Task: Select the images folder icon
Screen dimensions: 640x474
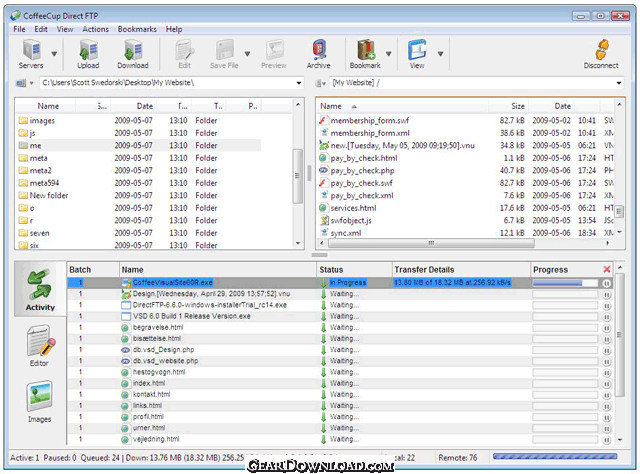Action: [23, 120]
